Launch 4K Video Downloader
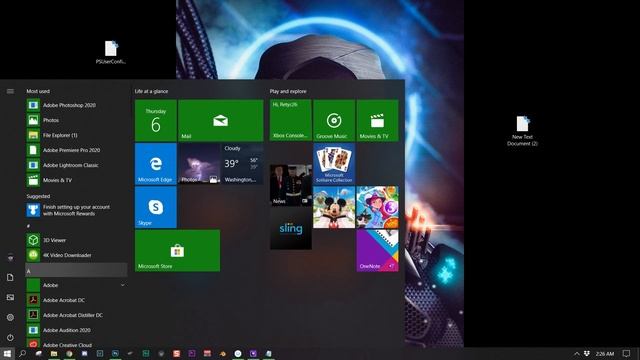The width and height of the screenshot is (640, 360). coord(76,255)
